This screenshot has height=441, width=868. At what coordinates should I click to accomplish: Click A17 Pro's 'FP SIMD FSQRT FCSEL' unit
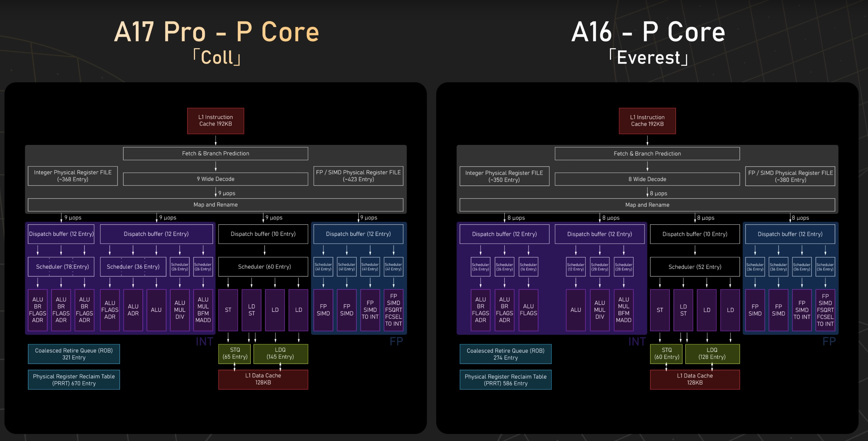coord(394,310)
